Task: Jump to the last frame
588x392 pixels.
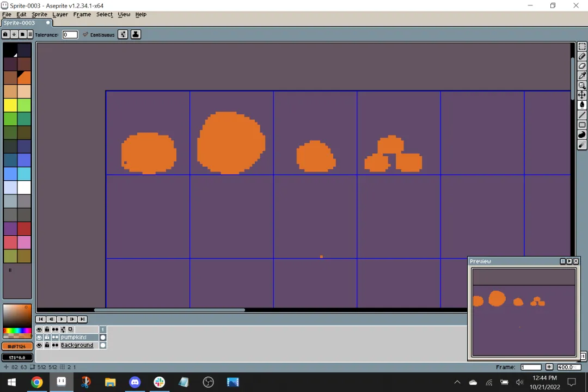Action: click(x=82, y=319)
